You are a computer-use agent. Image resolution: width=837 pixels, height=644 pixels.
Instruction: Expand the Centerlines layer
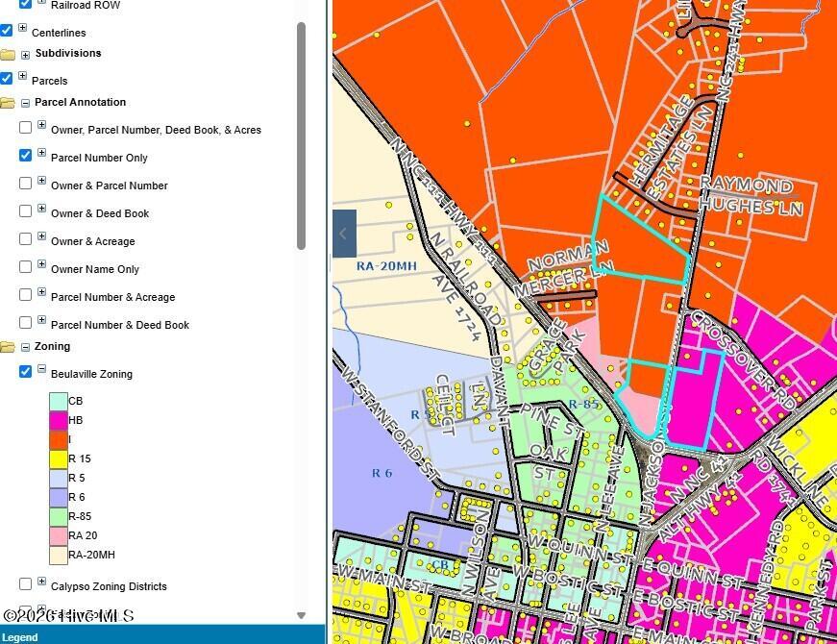[x=22, y=27]
